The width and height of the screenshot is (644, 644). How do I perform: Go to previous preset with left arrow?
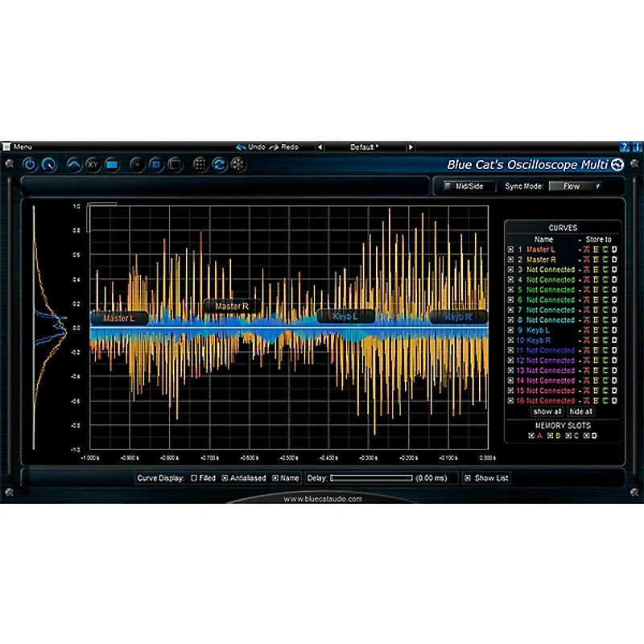coord(319,147)
